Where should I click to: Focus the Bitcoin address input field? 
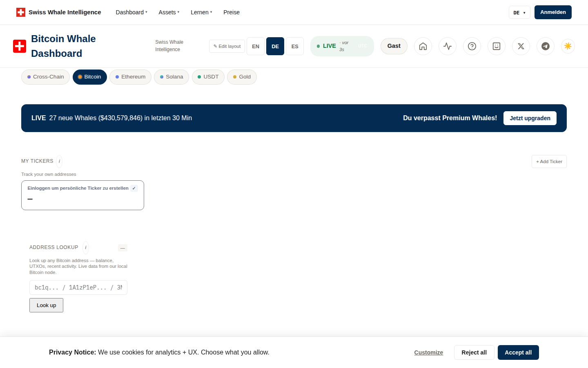point(78,287)
